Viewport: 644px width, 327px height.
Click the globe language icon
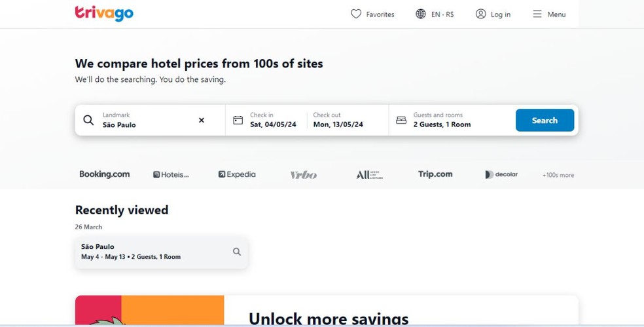point(421,14)
